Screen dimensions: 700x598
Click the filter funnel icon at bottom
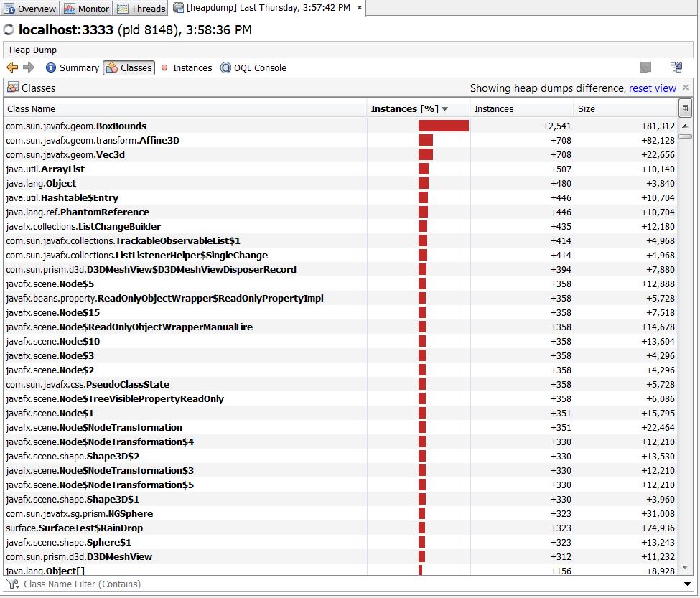click(x=12, y=584)
